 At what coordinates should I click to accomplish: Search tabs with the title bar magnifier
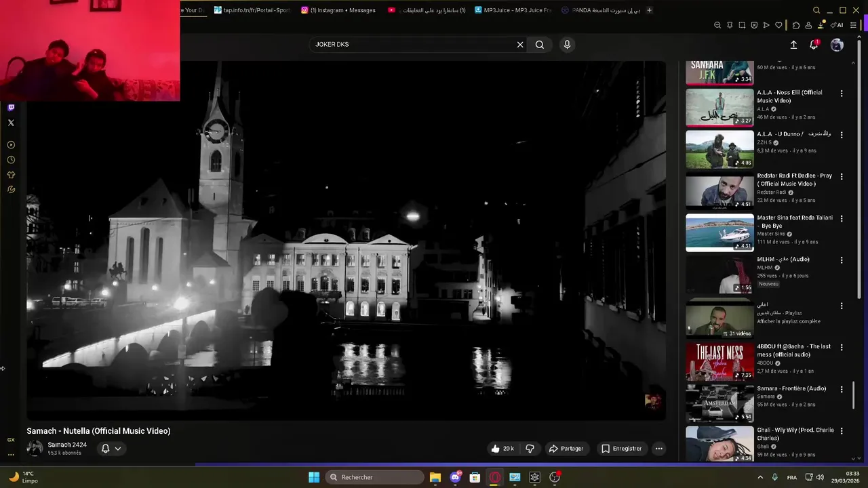816,10
